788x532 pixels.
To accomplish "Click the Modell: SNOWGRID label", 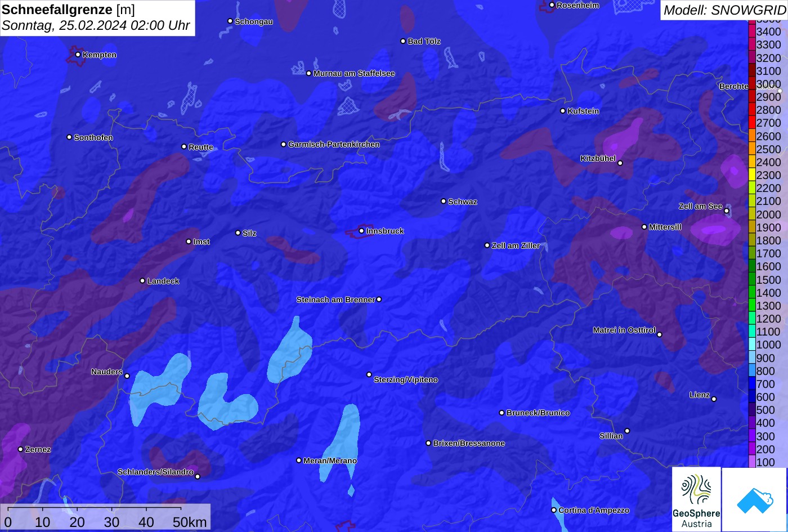I will click(x=724, y=10).
